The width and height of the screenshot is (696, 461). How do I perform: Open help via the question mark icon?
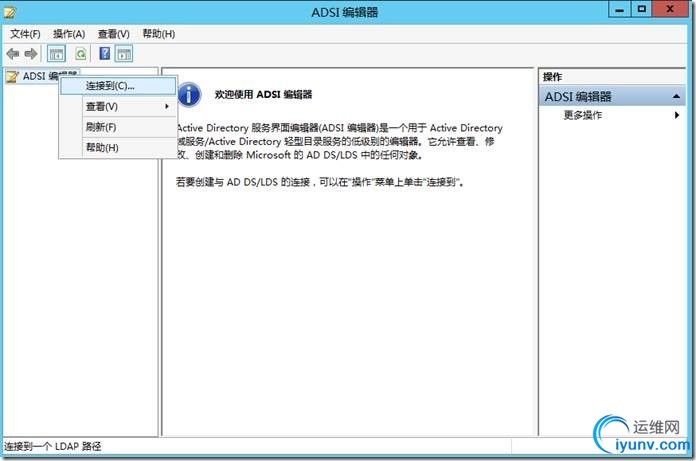105,54
